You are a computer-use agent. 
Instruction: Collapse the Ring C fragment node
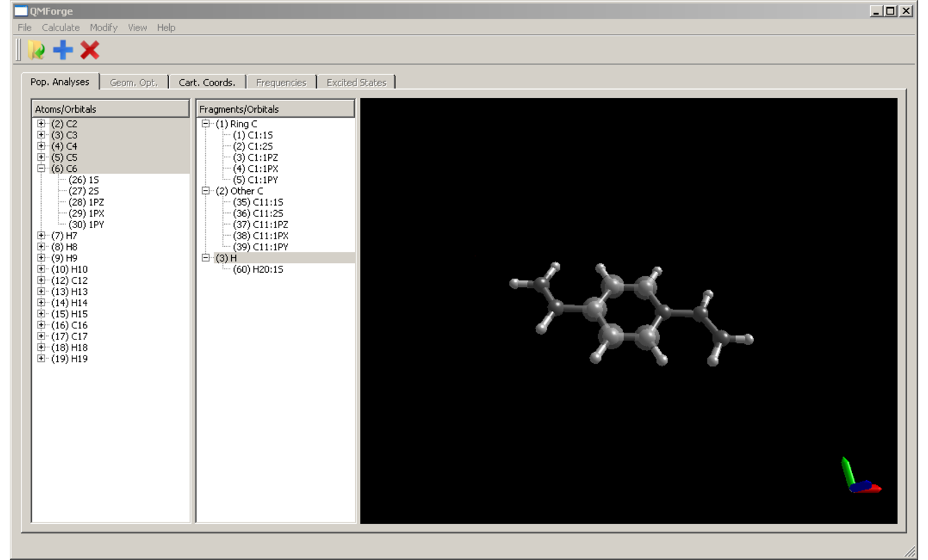[205, 124]
